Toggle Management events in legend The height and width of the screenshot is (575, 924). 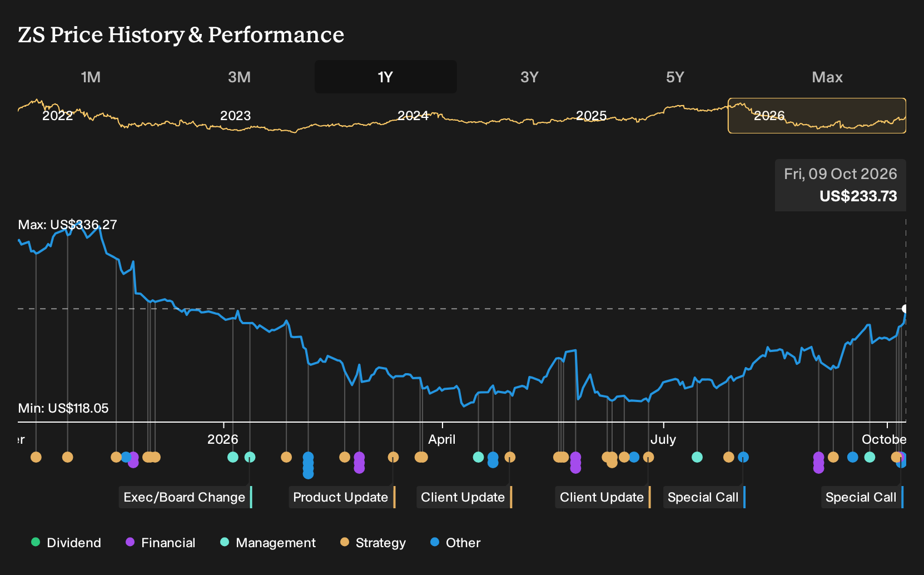click(268, 543)
